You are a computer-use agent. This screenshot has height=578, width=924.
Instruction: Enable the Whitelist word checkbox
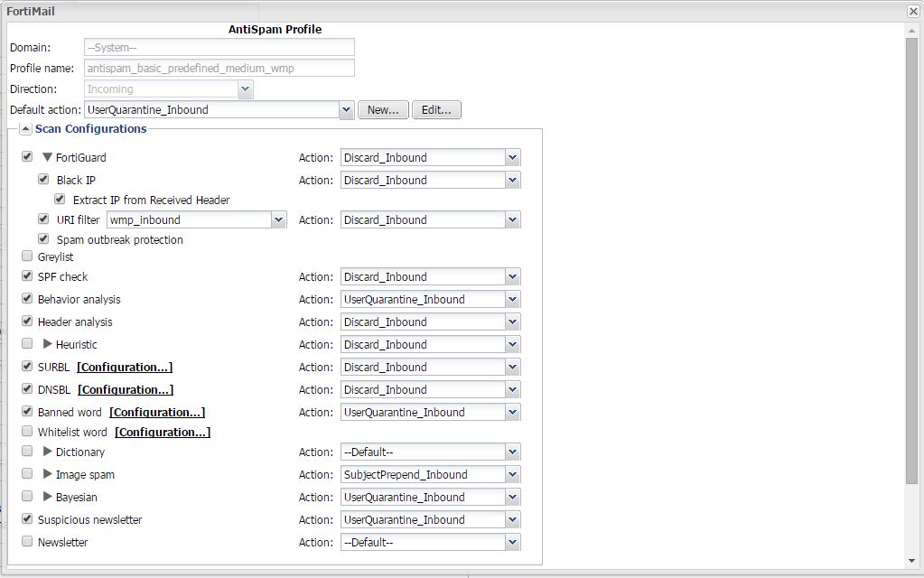pyautogui.click(x=27, y=432)
